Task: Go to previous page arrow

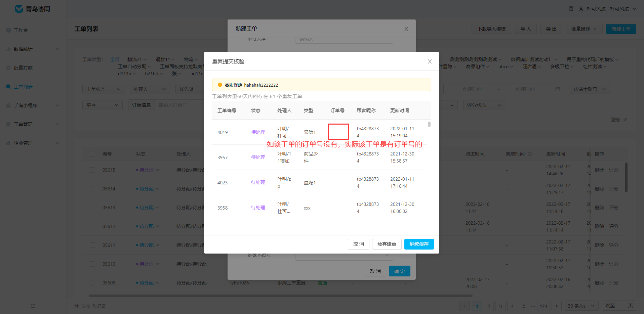Action: click(x=465, y=306)
